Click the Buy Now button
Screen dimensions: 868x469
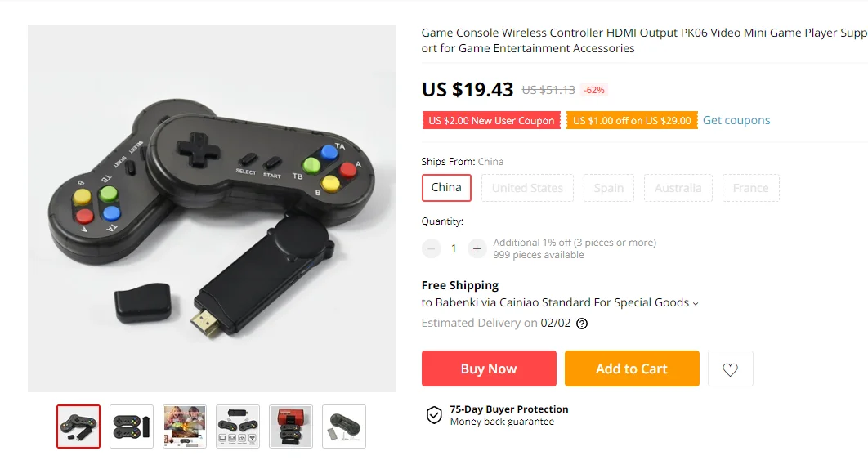tap(489, 368)
